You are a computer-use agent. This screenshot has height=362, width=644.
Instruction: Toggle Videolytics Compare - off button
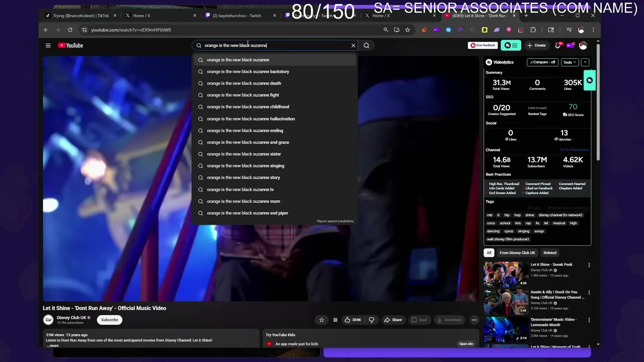click(542, 62)
